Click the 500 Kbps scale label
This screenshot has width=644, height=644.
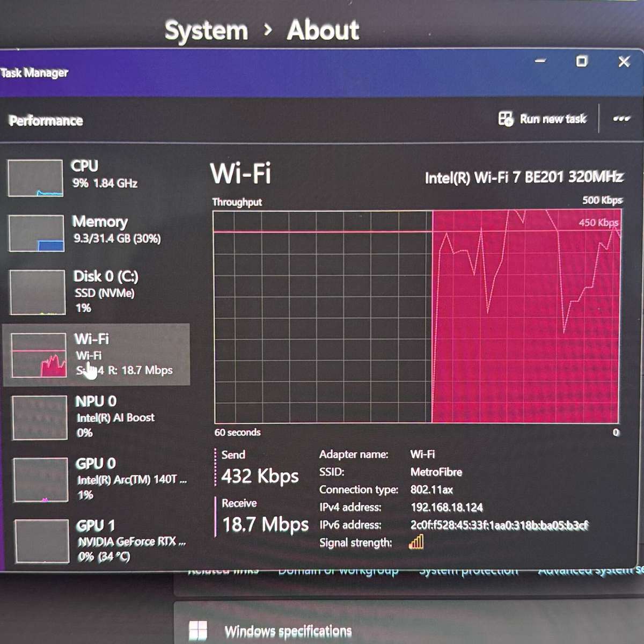pos(602,200)
